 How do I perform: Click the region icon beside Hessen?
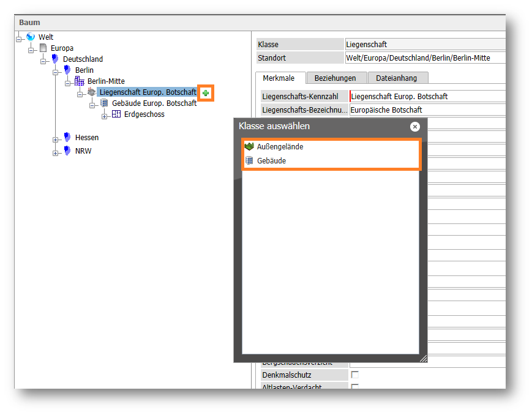[x=67, y=137]
